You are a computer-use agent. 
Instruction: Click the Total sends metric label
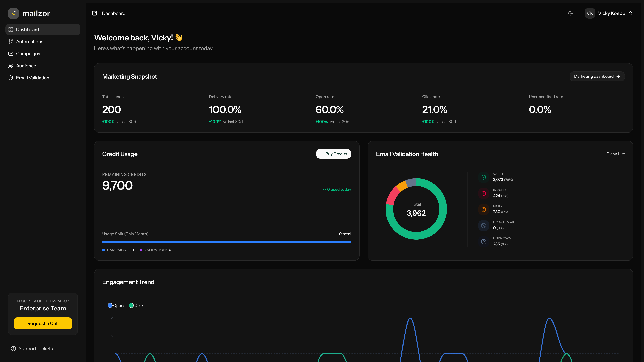(113, 97)
